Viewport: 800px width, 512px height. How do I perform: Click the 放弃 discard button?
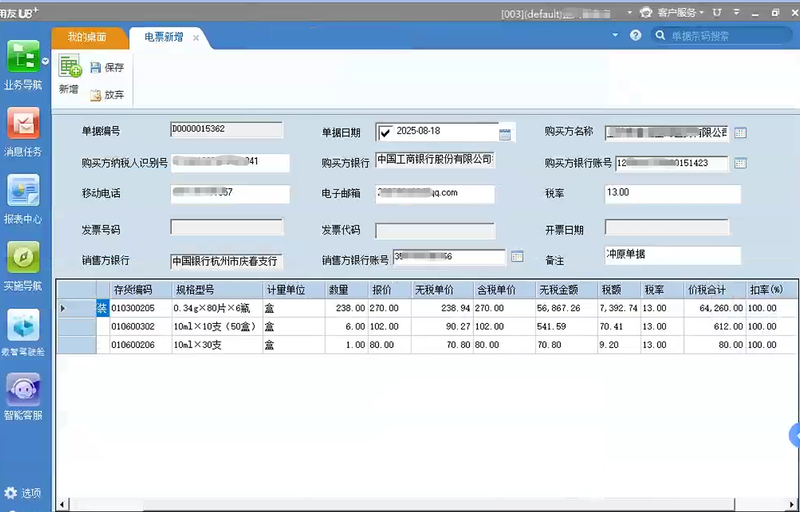coord(107,95)
